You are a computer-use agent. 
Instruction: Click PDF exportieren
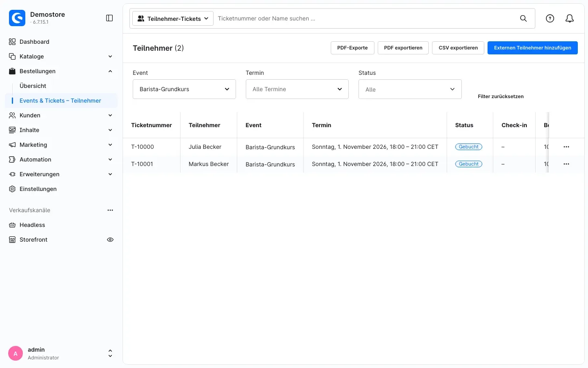pos(403,48)
